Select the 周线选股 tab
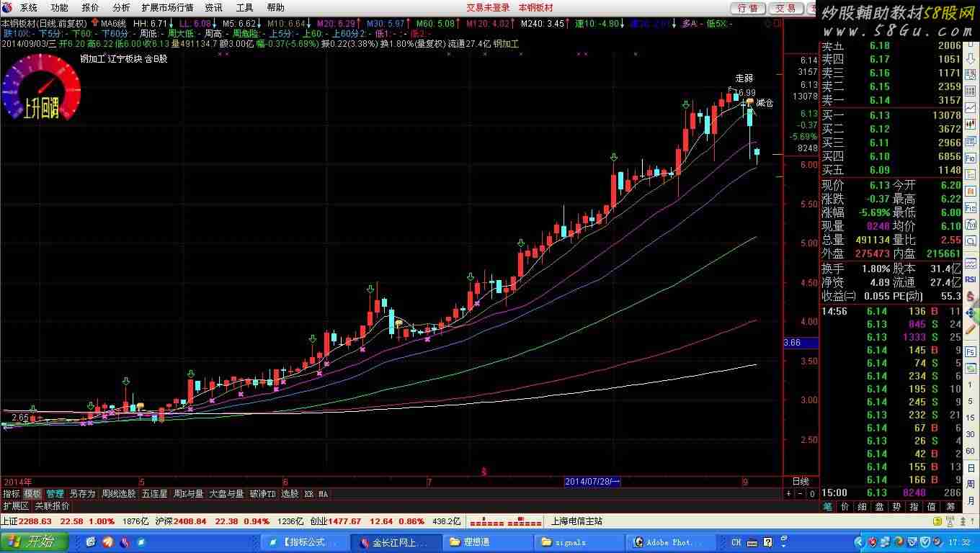The image size is (980, 553). click(x=119, y=494)
